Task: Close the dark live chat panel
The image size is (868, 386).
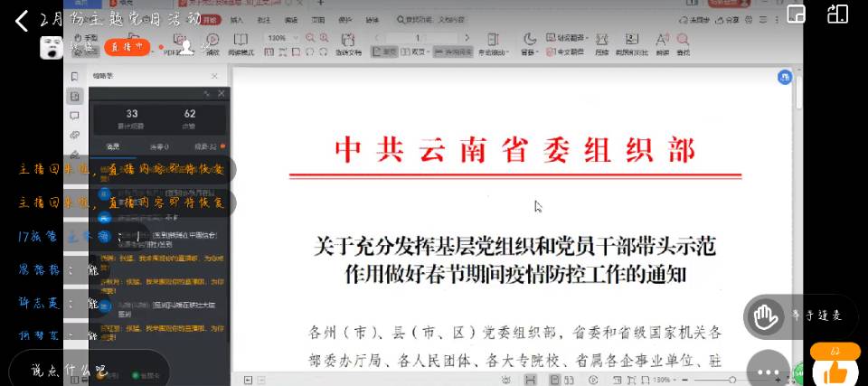Action: [x=222, y=94]
